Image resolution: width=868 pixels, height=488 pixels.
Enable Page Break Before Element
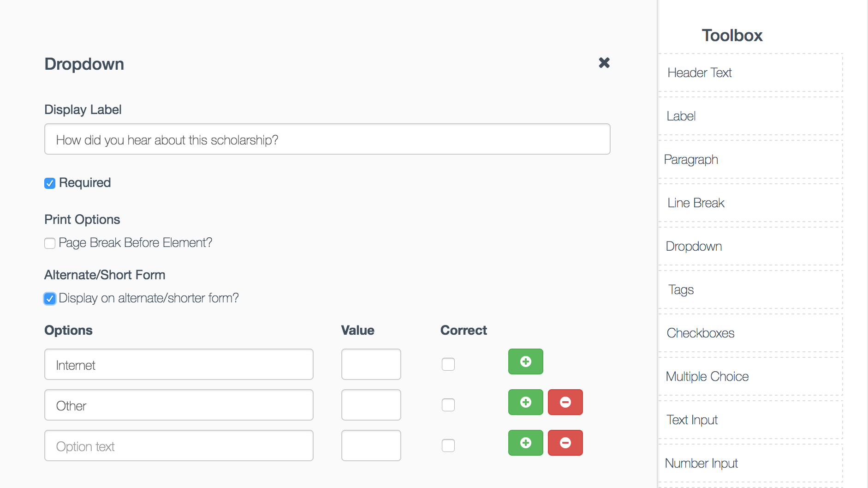[x=49, y=243]
